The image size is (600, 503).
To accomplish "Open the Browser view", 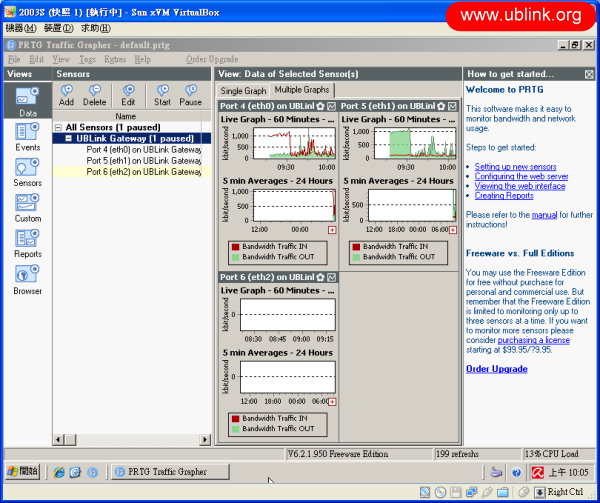I will point(27,279).
